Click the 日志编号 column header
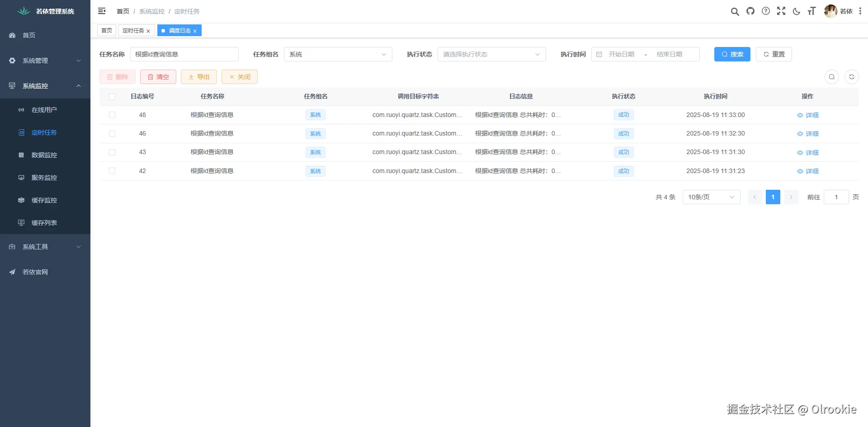Viewport: 868px width, 427px height. click(x=142, y=96)
